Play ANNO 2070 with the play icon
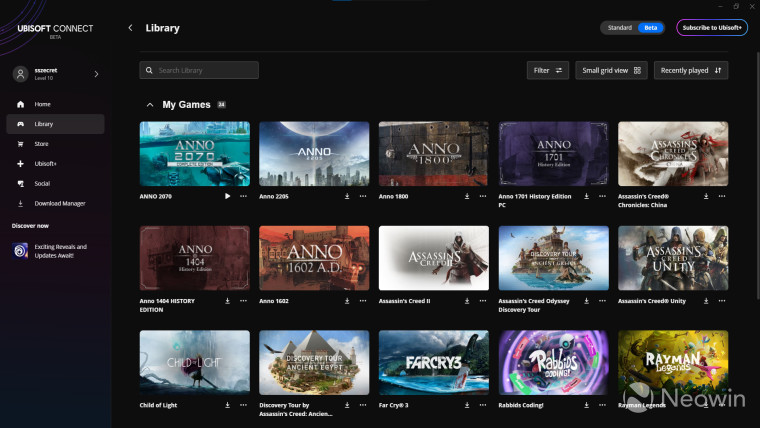The width and height of the screenshot is (760, 428). [x=227, y=196]
